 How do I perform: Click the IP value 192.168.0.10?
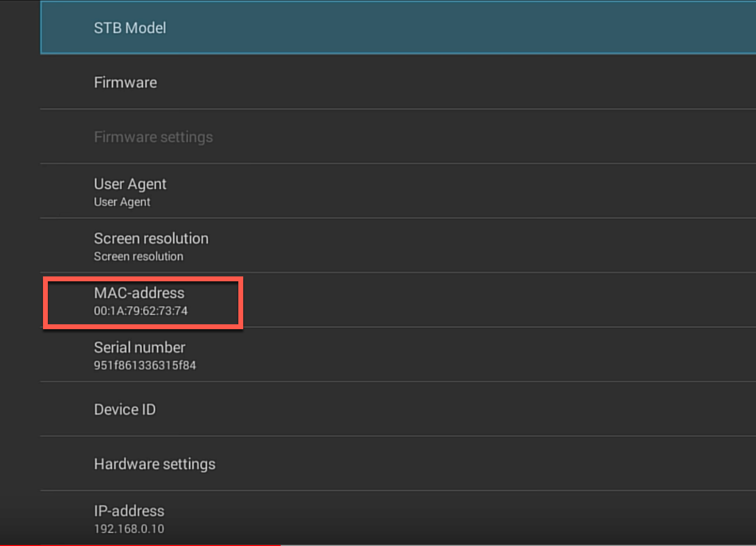click(129, 529)
